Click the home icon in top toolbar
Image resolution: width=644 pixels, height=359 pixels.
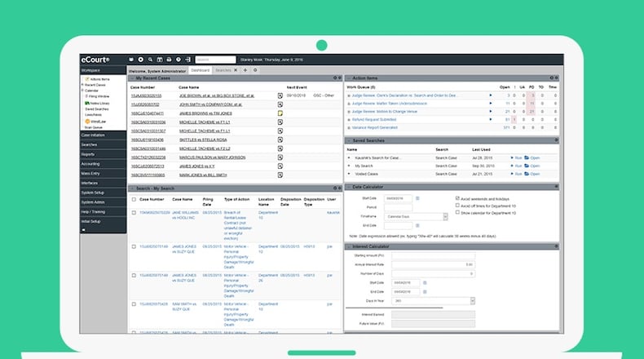131,60
